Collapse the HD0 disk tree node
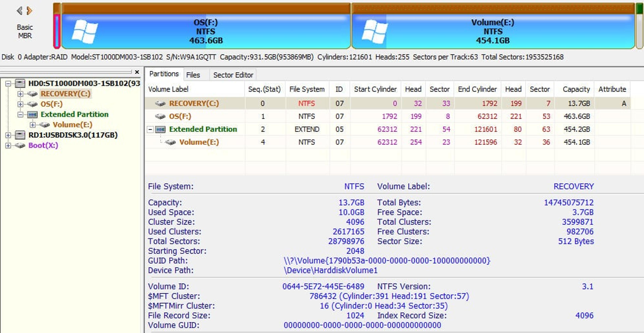 point(8,83)
